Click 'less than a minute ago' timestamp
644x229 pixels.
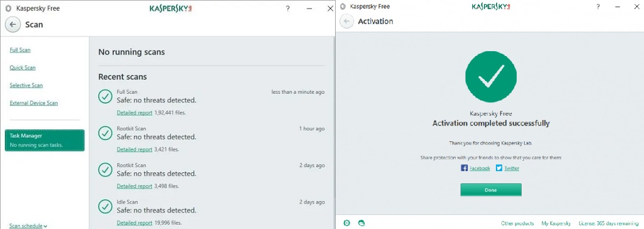coord(298,92)
